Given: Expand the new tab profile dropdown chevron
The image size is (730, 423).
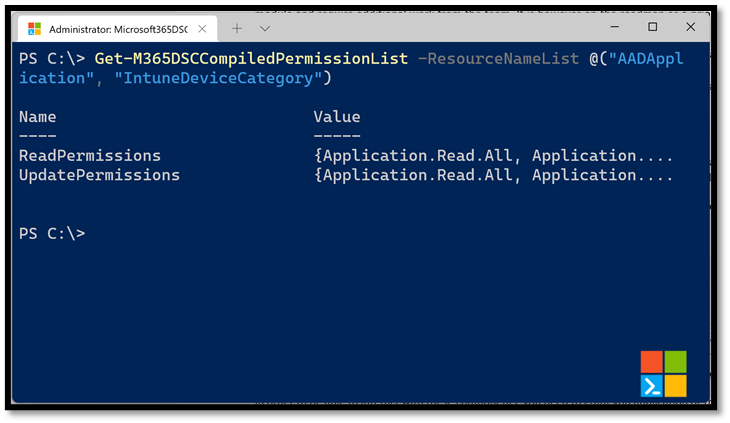Looking at the screenshot, I should coord(265,29).
